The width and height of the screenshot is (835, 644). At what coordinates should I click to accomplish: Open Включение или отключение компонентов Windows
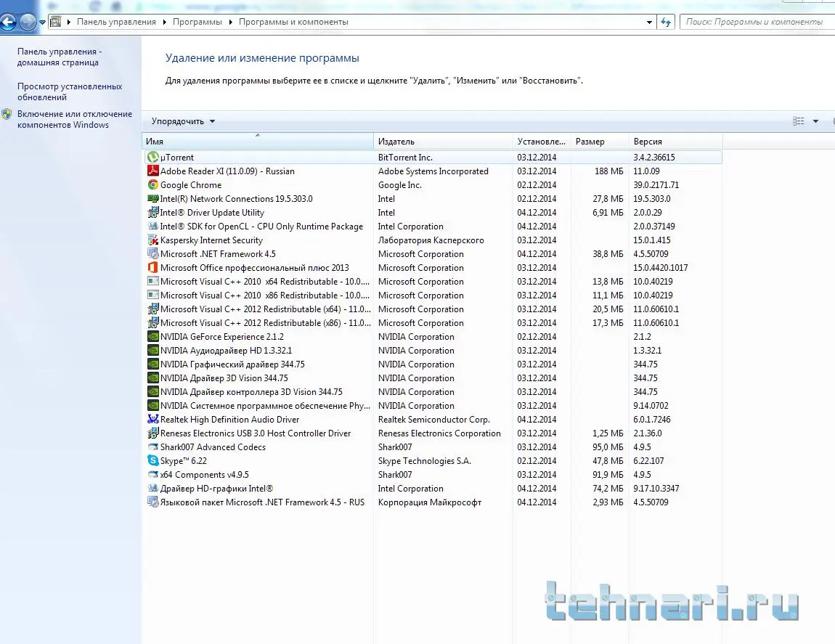tap(74, 119)
